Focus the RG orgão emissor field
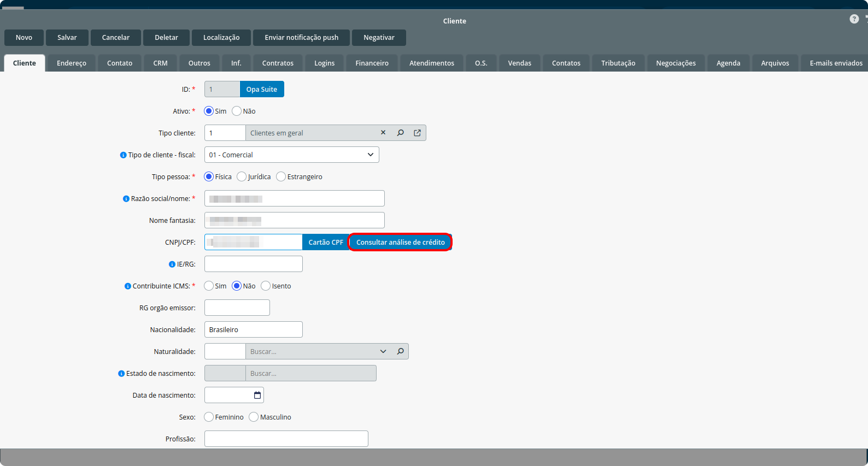Image resolution: width=868 pixels, height=466 pixels. point(237,308)
